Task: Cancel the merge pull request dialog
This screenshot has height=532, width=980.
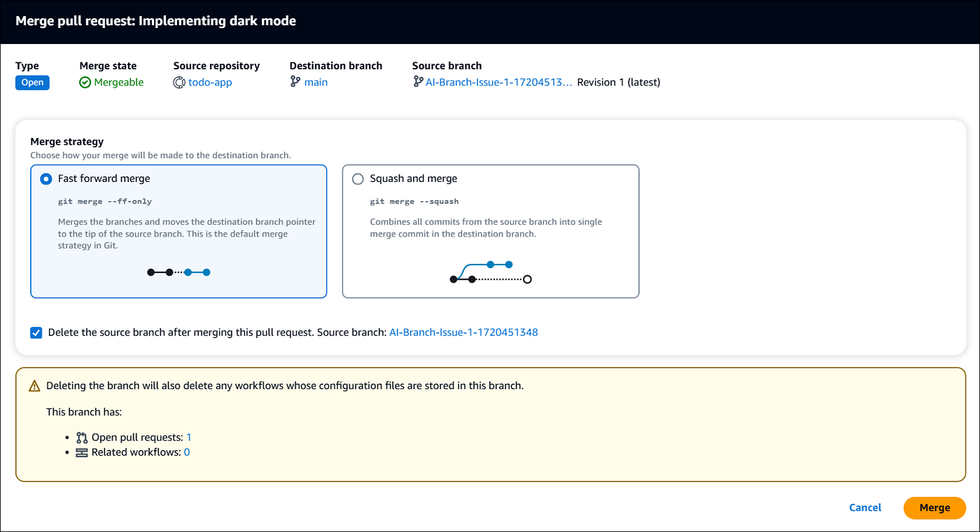Action: pyautogui.click(x=865, y=507)
